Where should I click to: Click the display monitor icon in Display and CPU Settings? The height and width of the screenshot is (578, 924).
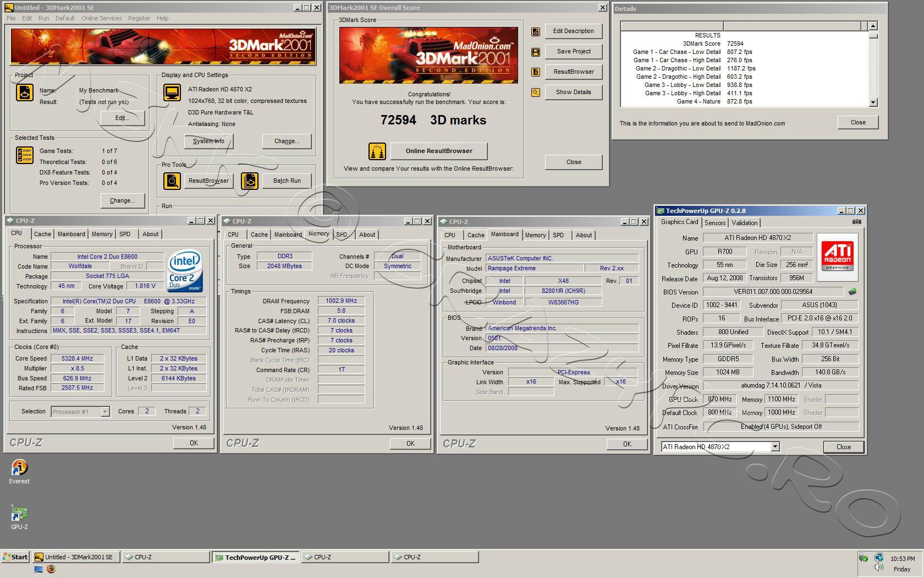[173, 92]
